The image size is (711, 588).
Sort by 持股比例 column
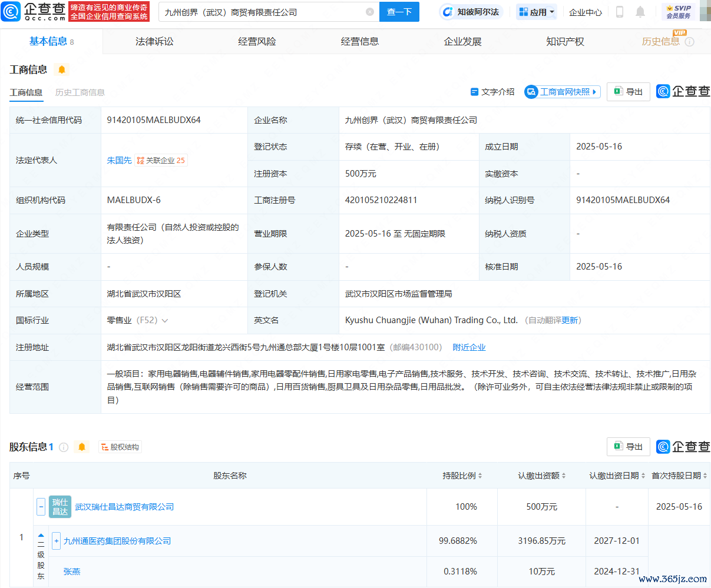point(462,476)
